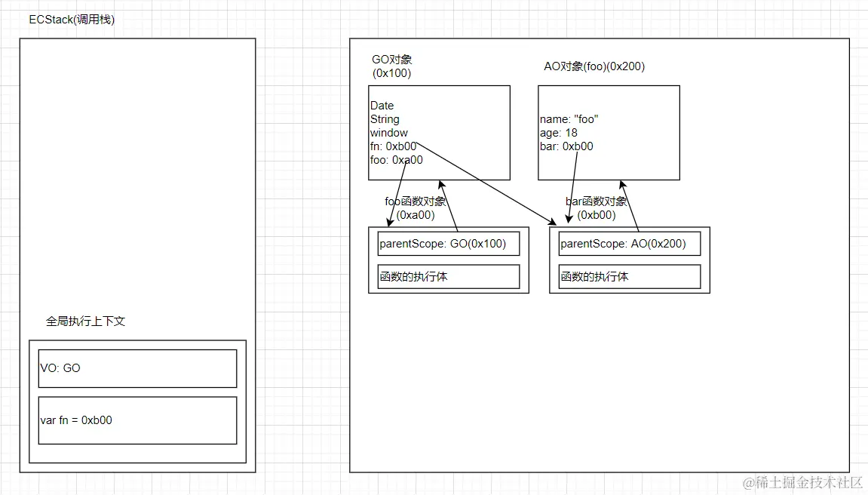868x495 pixels.
Task: Select the age: 18 line
Action: click(559, 133)
